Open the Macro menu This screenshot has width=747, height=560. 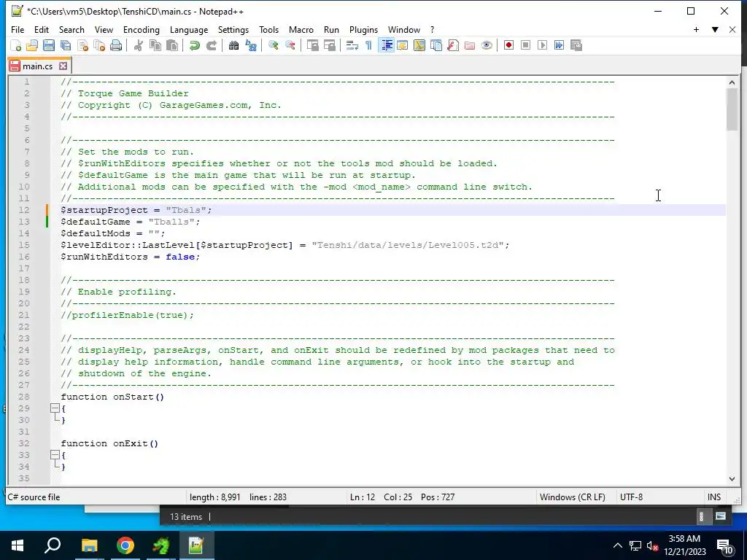301,29
